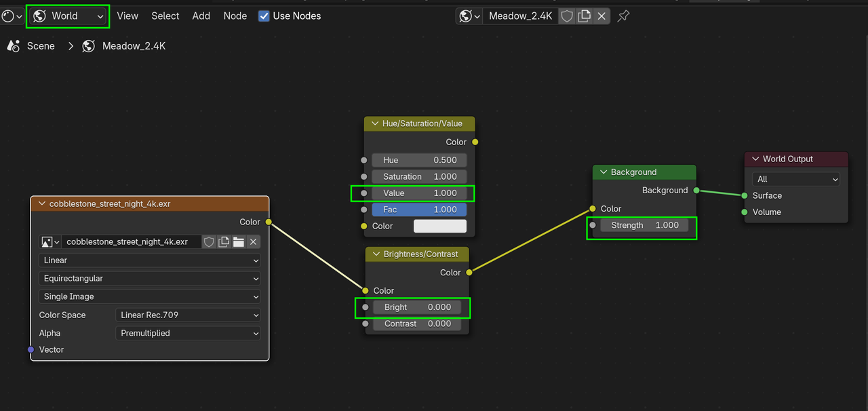The width and height of the screenshot is (868, 411).
Task: Open the Linear Rec.709 color space dropdown
Action: pos(189,315)
